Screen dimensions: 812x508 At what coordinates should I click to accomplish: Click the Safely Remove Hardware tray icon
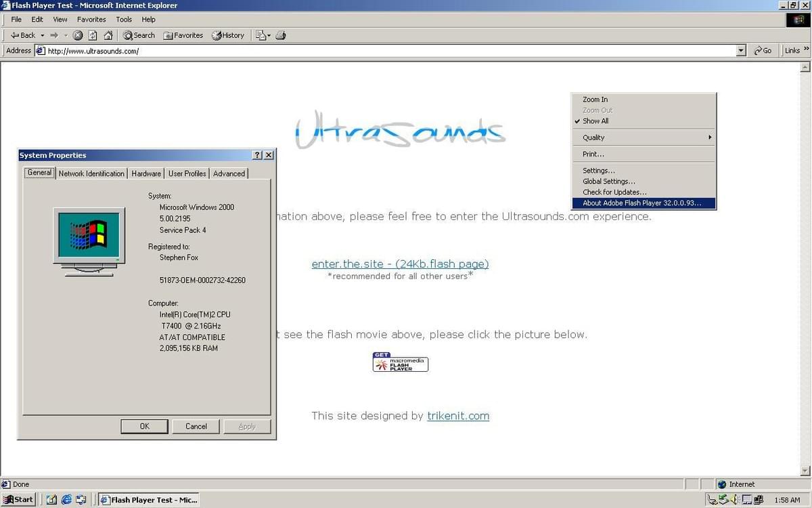(x=713, y=500)
